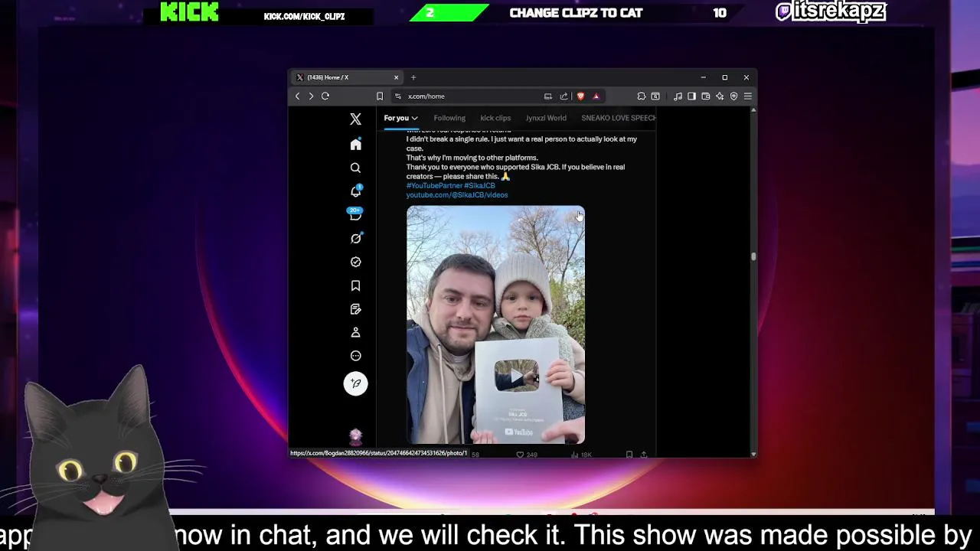Maximize the browser window
980x551 pixels.
pyautogui.click(x=724, y=77)
